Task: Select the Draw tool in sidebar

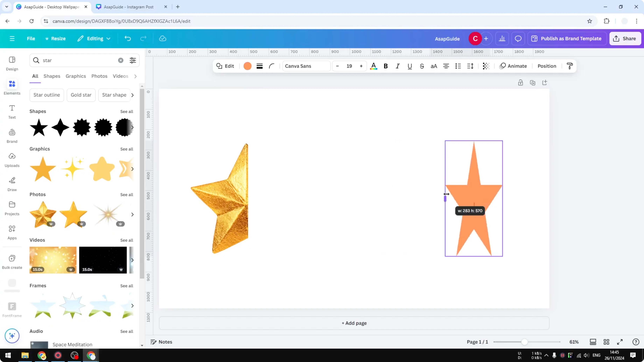Action: click(12, 184)
